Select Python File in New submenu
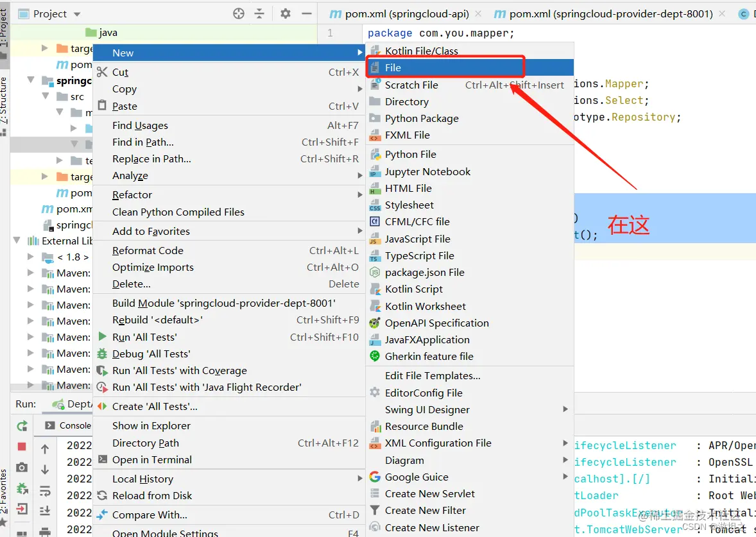The image size is (756, 537). pos(470,154)
